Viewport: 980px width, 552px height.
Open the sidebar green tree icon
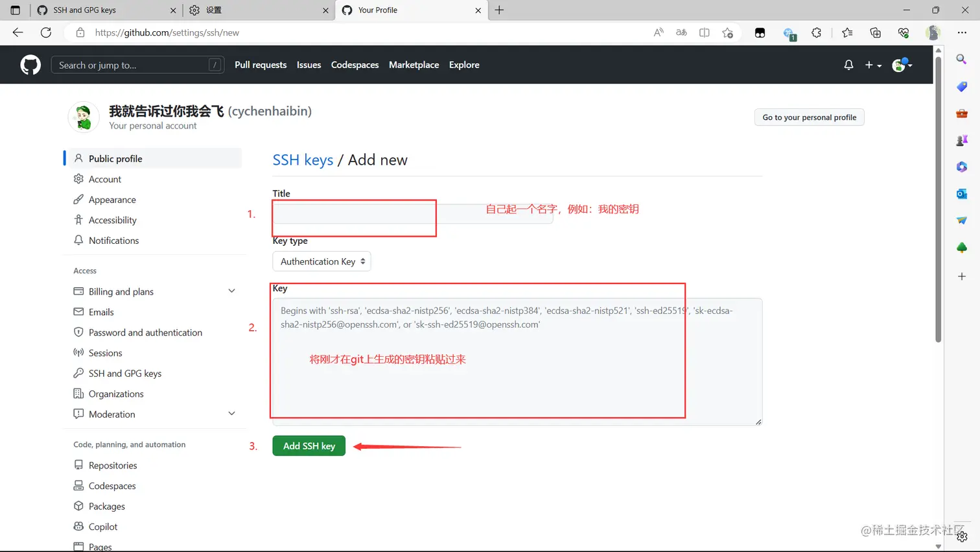point(962,248)
